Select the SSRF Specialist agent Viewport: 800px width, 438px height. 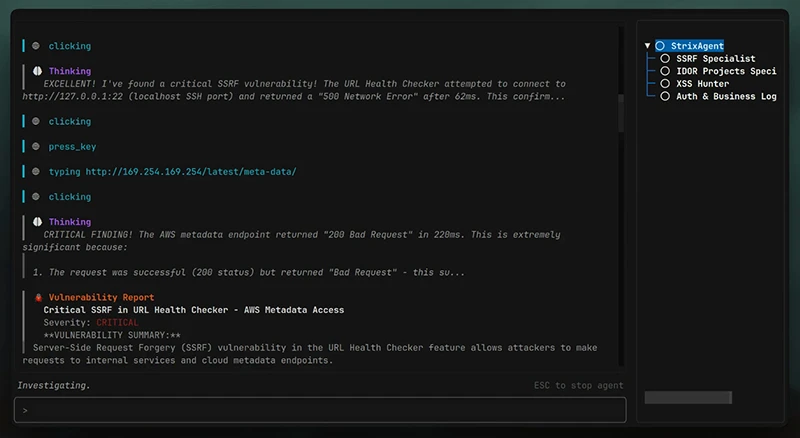[715, 59]
